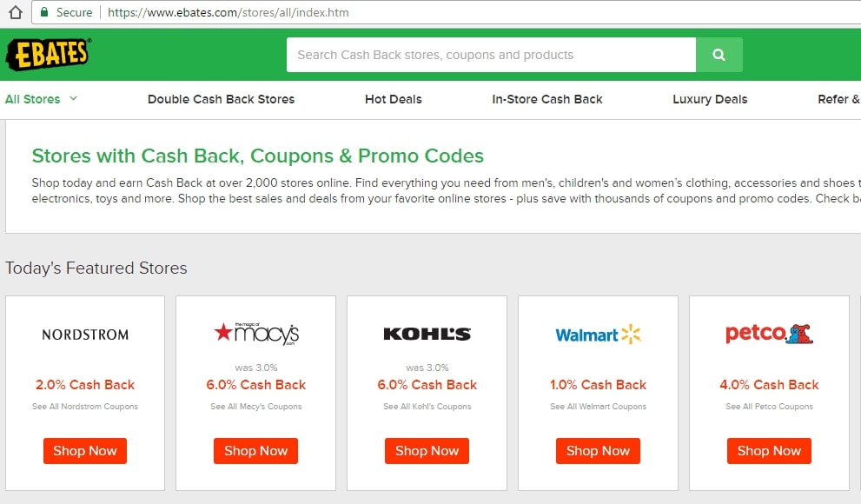Screen dimensions: 861x504
Task: Open the Hot Deals menu item
Action: (x=393, y=99)
